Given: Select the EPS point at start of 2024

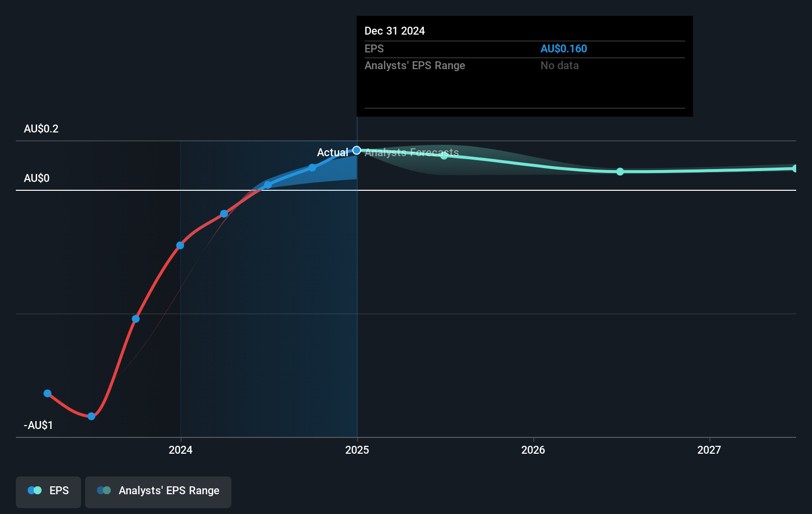Looking at the screenshot, I should (180, 246).
